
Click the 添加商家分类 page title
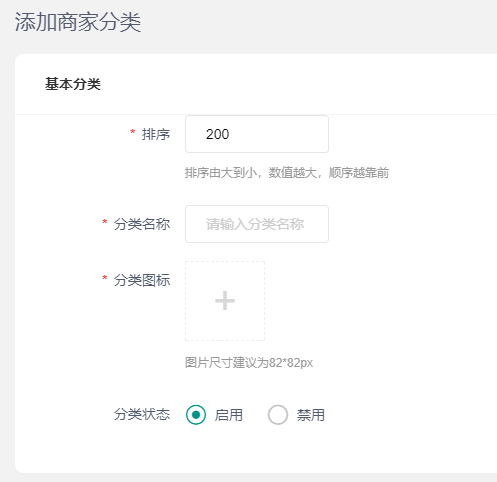[x=78, y=22]
